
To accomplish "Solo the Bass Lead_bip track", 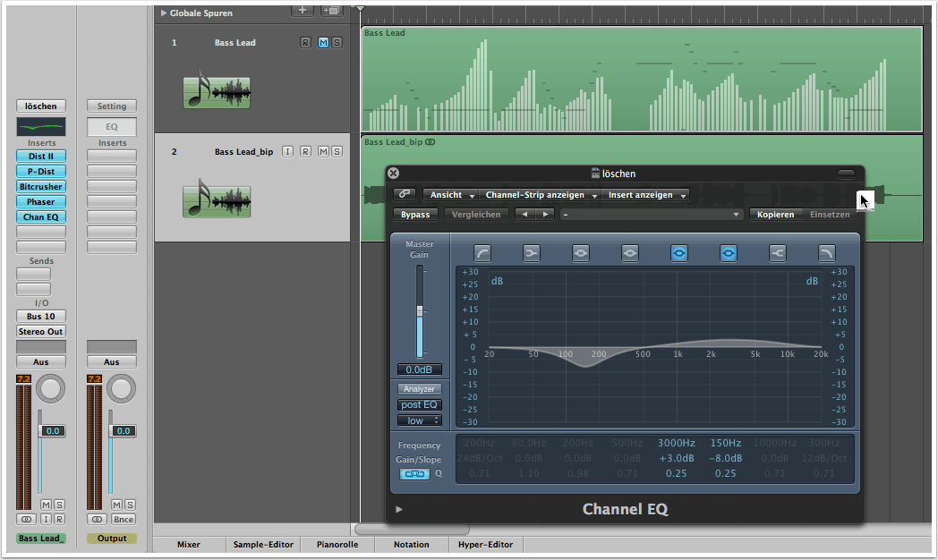I will coord(337,152).
